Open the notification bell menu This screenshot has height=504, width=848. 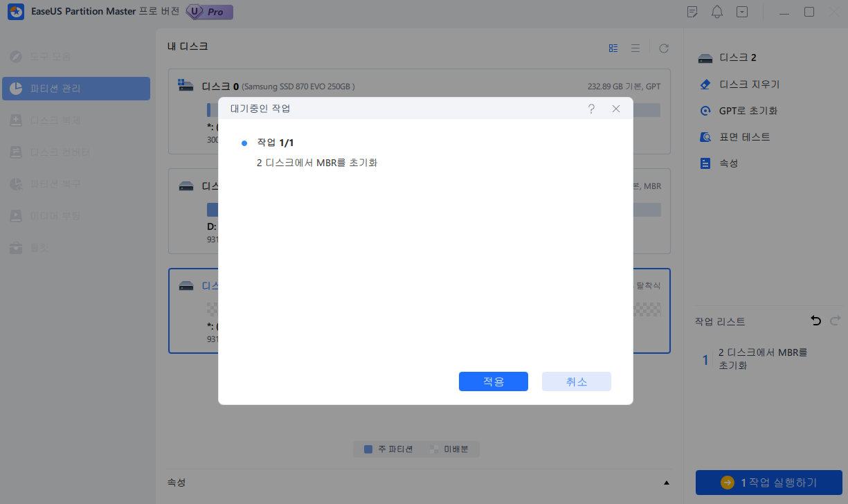coord(716,12)
